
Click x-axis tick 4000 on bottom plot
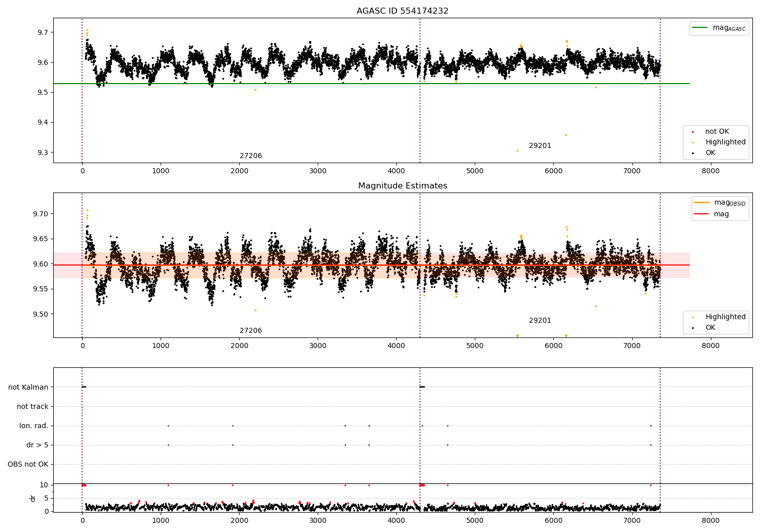point(396,521)
